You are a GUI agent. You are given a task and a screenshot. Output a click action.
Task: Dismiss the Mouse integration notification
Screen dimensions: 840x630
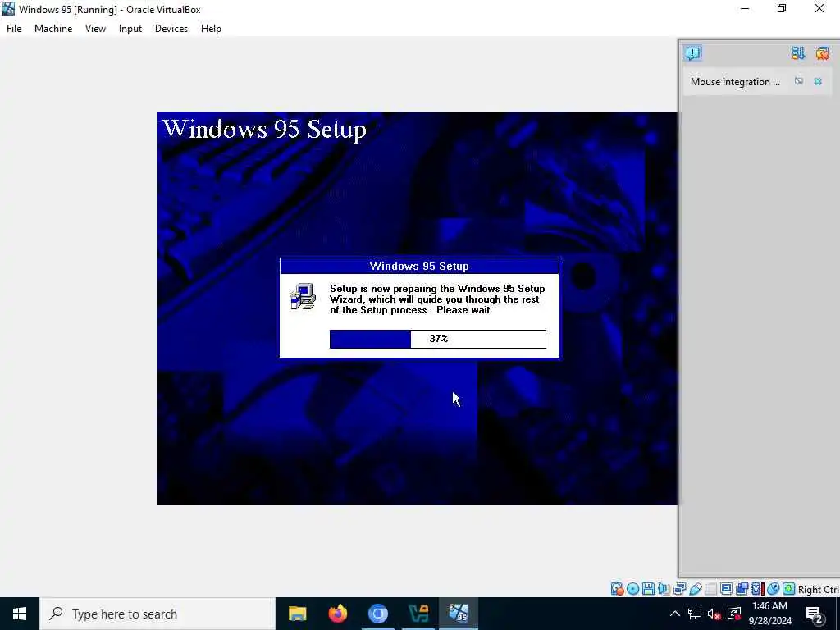point(818,81)
